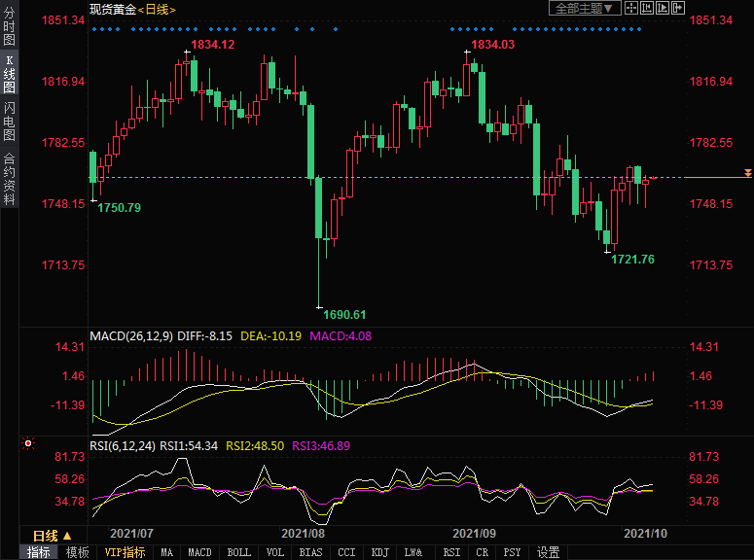Apply the KDJ indicator
Image resolution: width=754 pixels, height=560 pixels.
(x=379, y=552)
